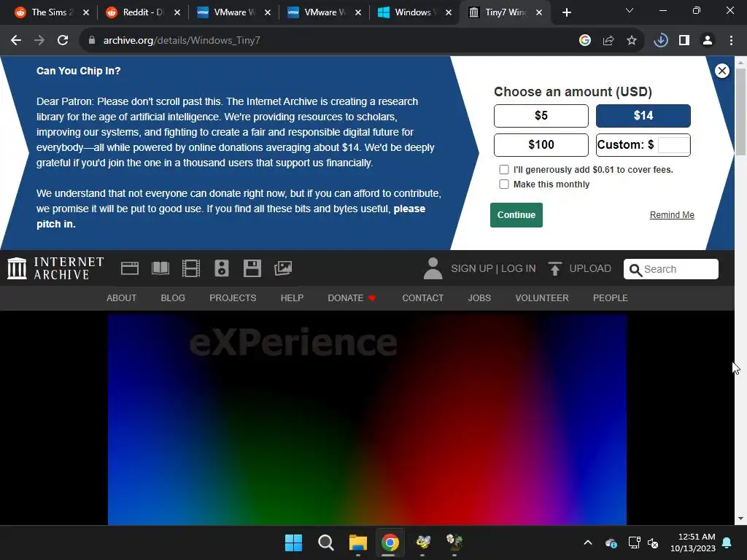Open the JOBS menu item
Viewport: 747px width, 560px height.
tap(479, 298)
